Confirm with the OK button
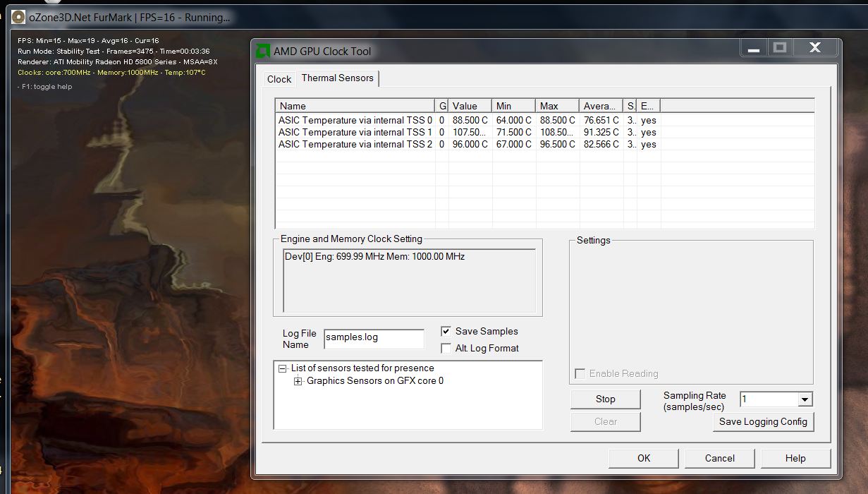This screenshot has height=494, width=868. click(644, 458)
